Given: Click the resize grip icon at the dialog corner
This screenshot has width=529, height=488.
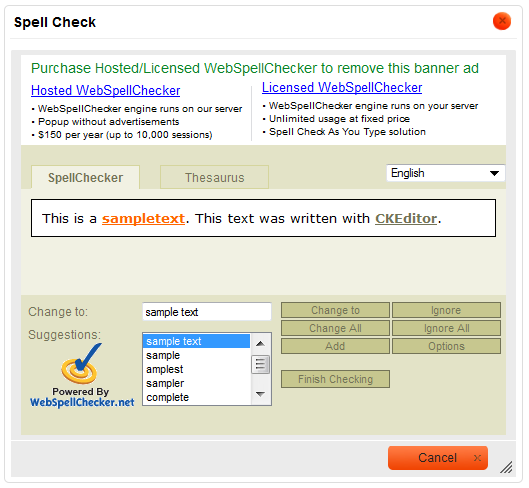Looking at the screenshot, I should [506, 467].
